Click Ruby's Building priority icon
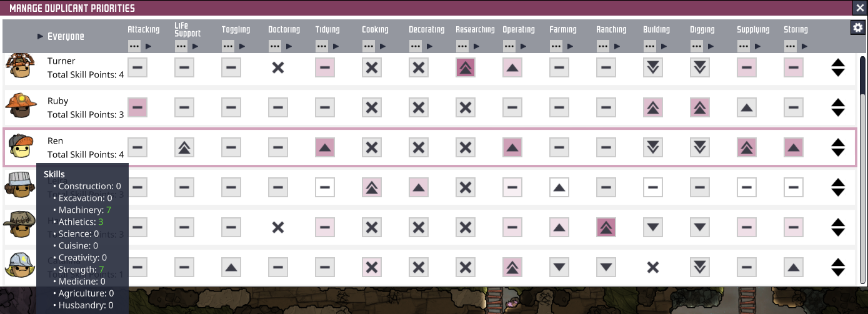The image size is (868, 314). point(653,107)
